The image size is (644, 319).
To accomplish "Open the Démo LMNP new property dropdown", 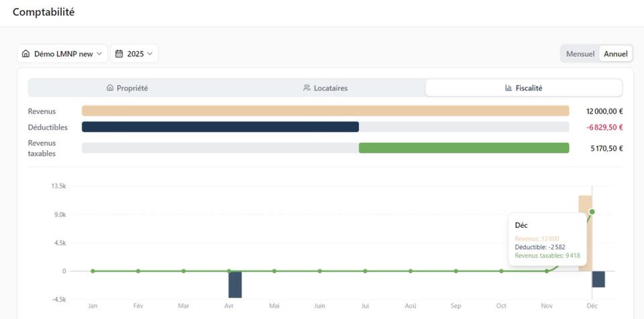I will pos(62,54).
